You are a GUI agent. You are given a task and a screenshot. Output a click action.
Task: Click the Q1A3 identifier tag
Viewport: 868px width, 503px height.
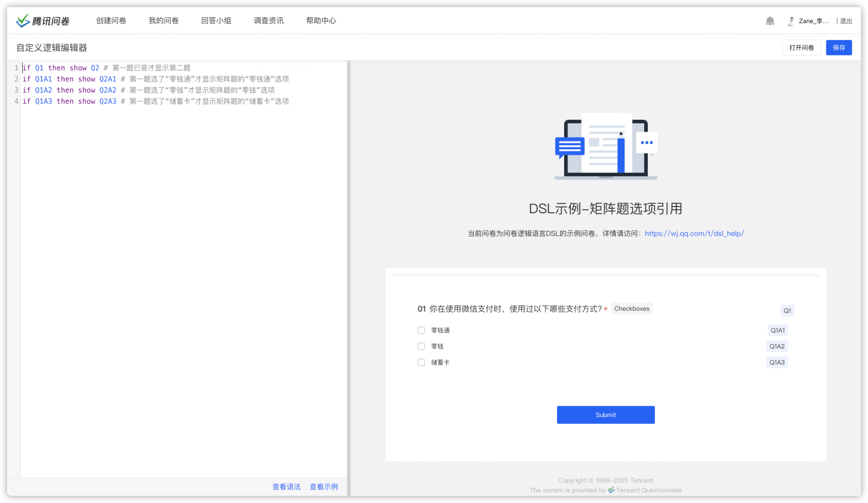(x=777, y=362)
